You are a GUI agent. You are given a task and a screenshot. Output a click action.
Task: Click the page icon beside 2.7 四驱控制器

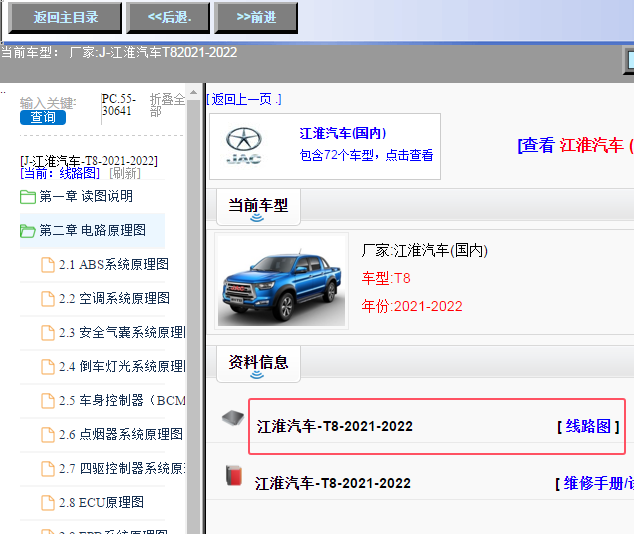click(x=48, y=469)
